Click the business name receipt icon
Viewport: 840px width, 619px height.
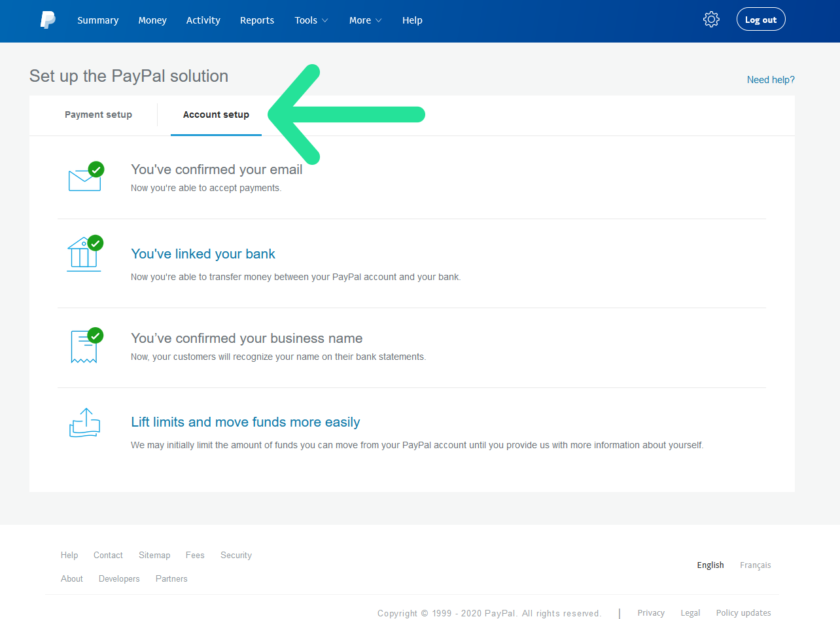pyautogui.click(x=84, y=347)
